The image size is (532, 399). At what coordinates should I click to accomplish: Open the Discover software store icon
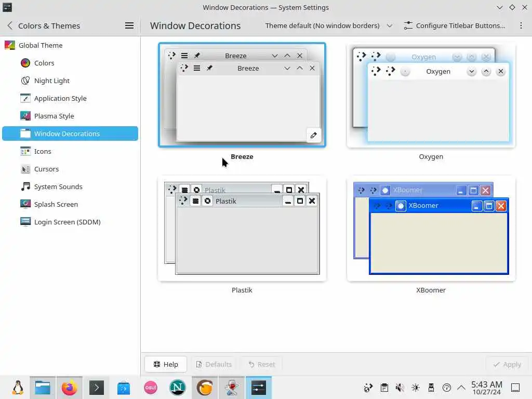coord(124,388)
